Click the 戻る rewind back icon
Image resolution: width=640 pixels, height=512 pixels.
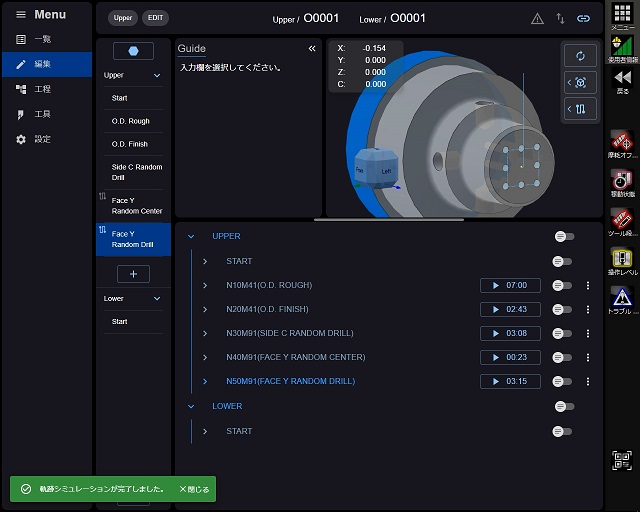[x=622, y=80]
